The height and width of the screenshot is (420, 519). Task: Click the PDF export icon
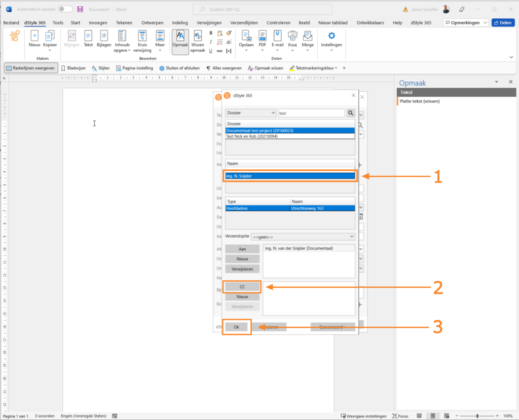coord(262,41)
